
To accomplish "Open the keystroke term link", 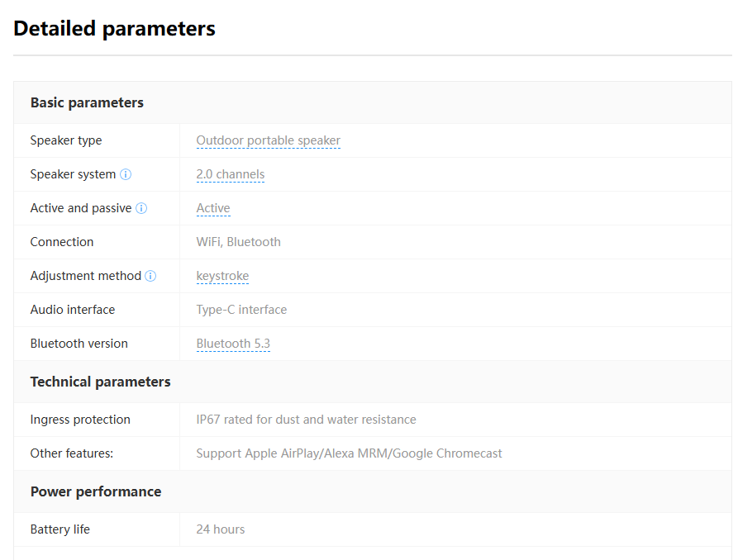I will click(222, 276).
